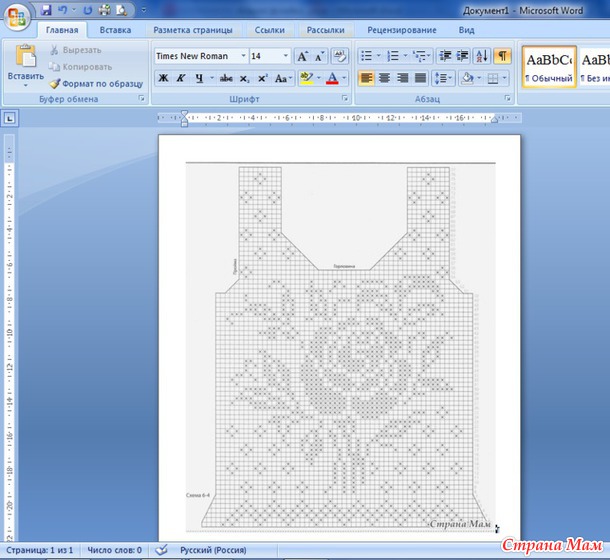Apply shading with the paint bucket icon
Image resolution: width=610 pixels, height=560 pixels.
(x=467, y=78)
